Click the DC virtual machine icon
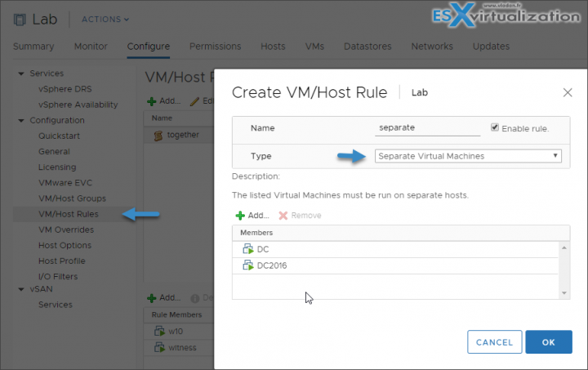Viewport: 588px width, 370px height. pyautogui.click(x=248, y=249)
